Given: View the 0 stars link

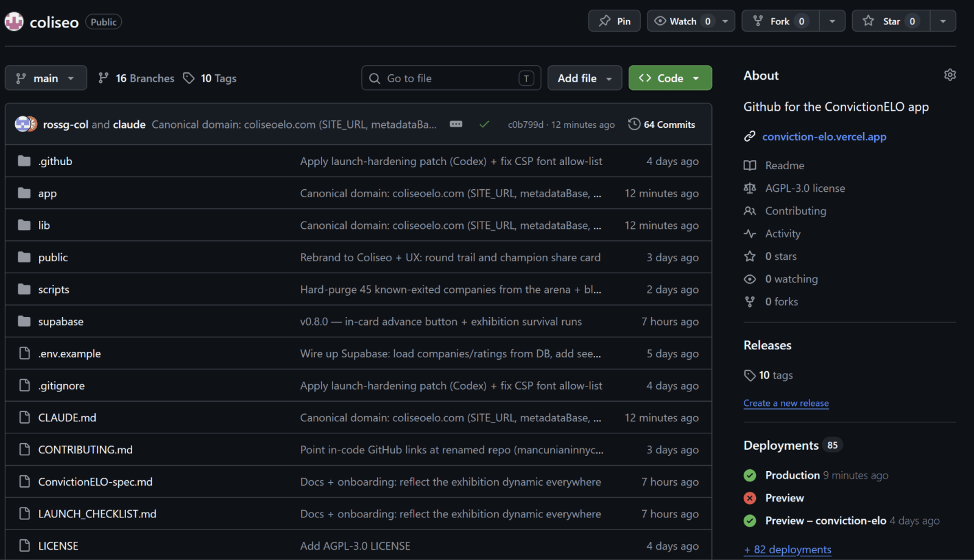Looking at the screenshot, I should [781, 256].
